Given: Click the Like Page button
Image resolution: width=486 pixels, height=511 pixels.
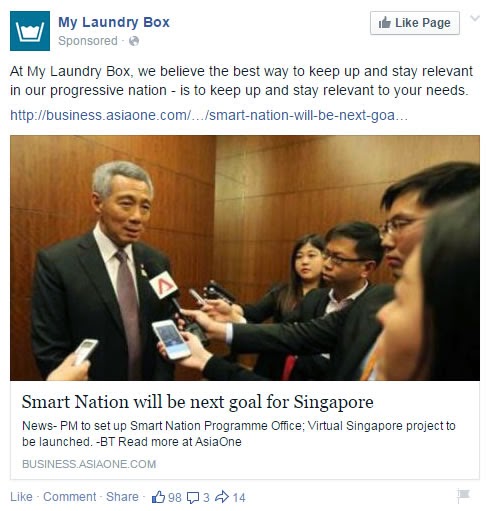Looking at the screenshot, I should pyautogui.click(x=415, y=23).
